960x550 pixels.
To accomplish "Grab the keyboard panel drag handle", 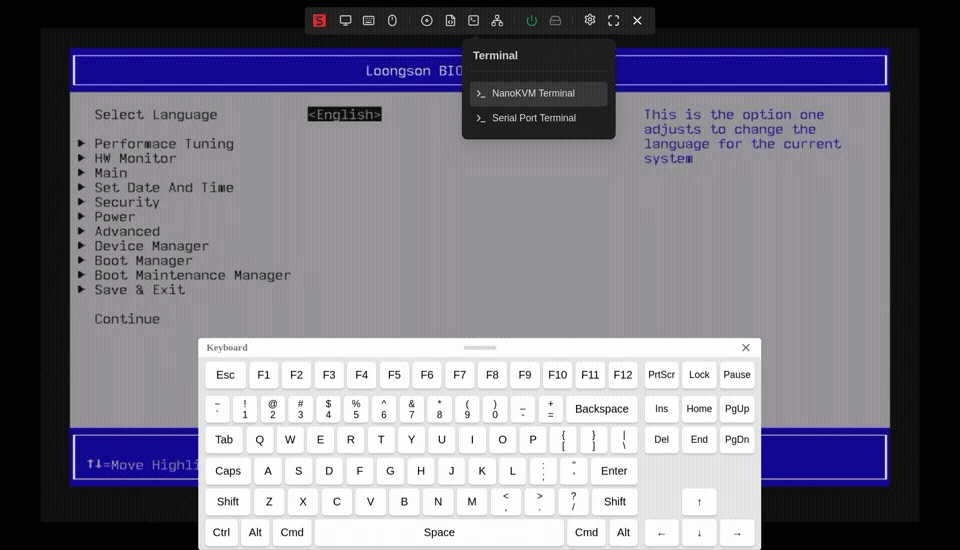I will click(x=480, y=347).
